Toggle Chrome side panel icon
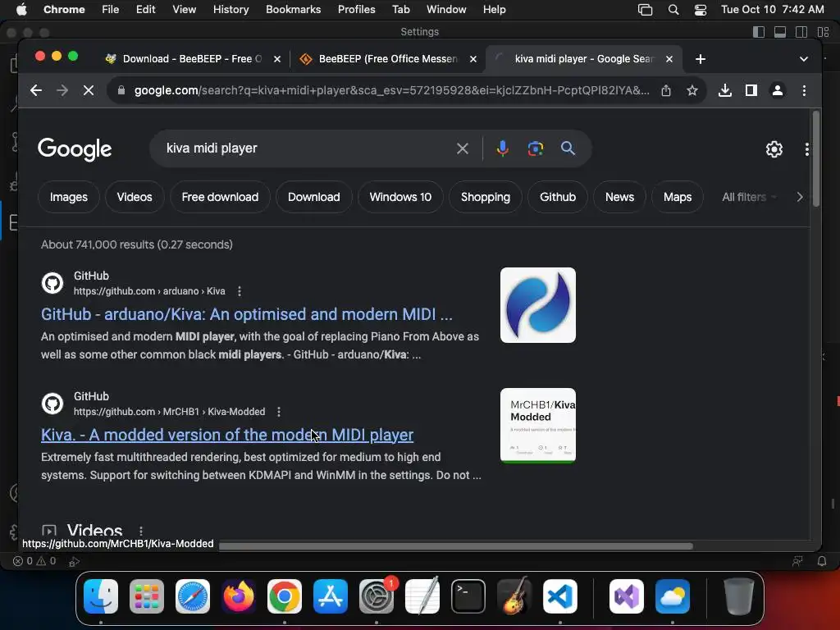Viewport: 840px width, 630px height. (x=751, y=90)
